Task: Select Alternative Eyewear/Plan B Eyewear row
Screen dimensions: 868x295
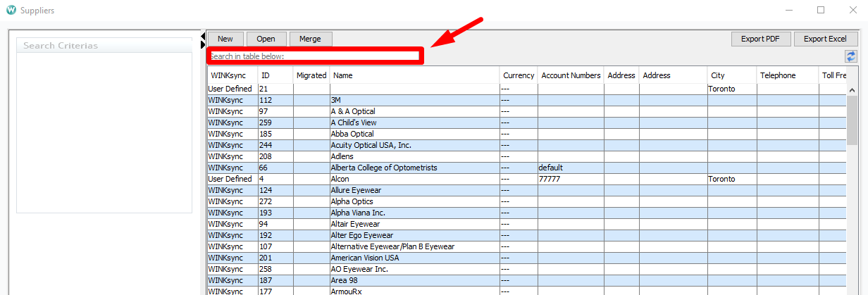Action: (x=527, y=246)
